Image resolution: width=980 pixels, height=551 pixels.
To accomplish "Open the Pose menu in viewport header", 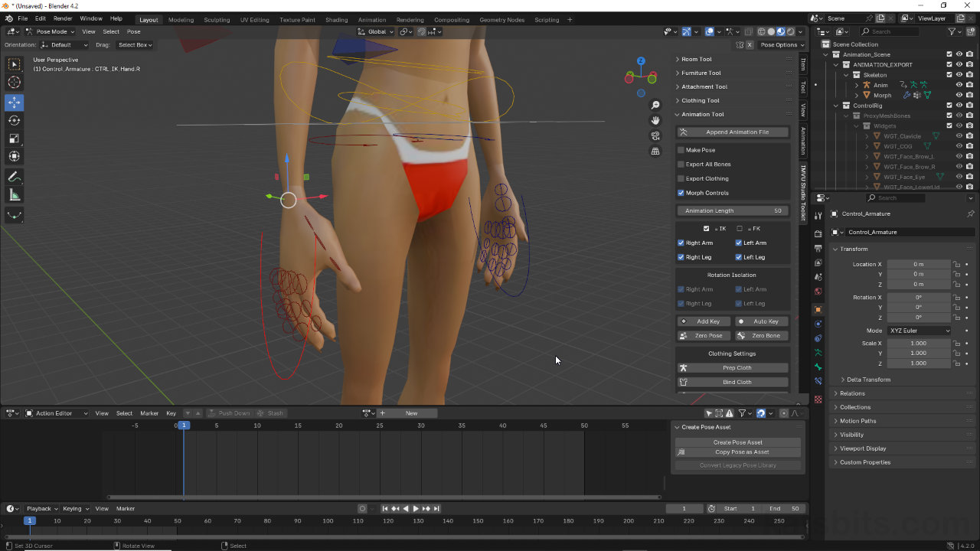I will point(134,31).
